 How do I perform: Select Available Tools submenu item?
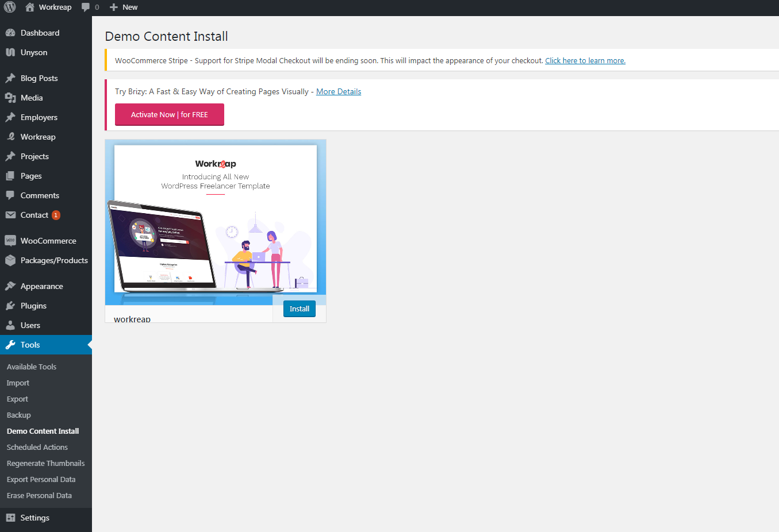tap(32, 367)
